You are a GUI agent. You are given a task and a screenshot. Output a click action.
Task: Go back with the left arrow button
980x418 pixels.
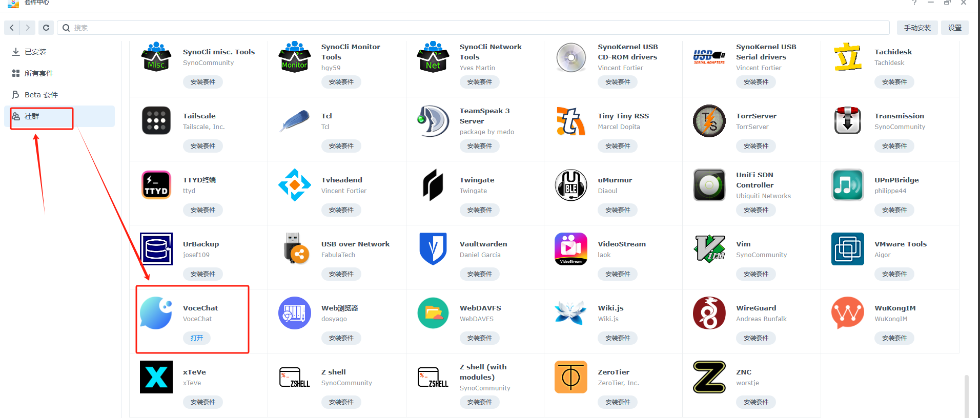(x=12, y=28)
